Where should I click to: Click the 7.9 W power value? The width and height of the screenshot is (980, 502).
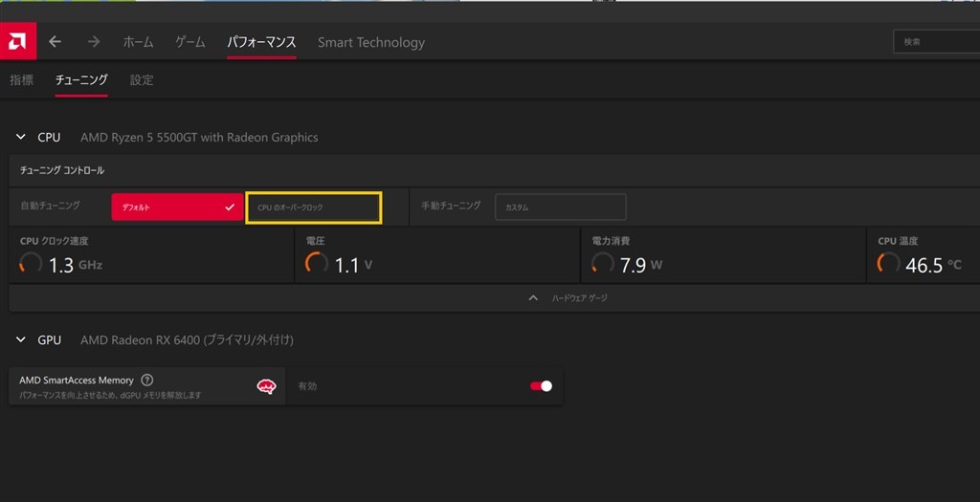(641, 266)
